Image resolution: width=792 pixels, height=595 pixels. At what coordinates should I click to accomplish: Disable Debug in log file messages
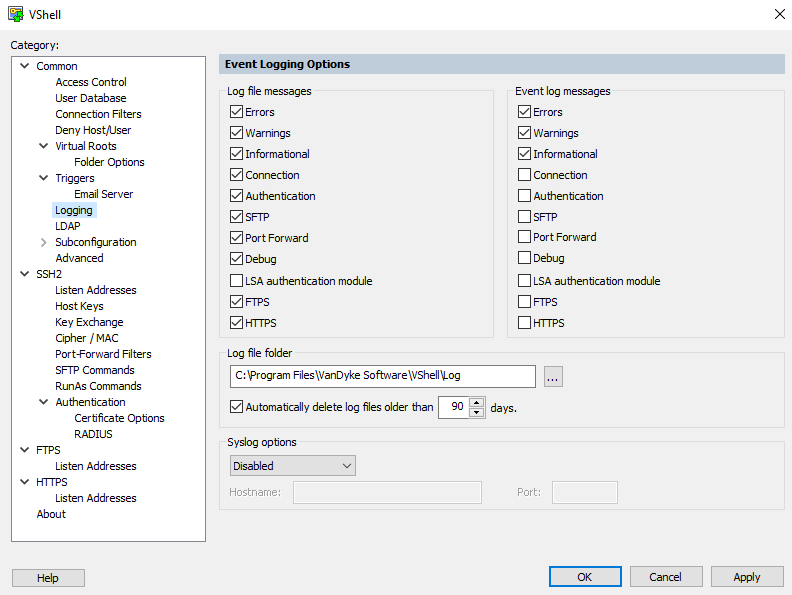[x=237, y=259]
